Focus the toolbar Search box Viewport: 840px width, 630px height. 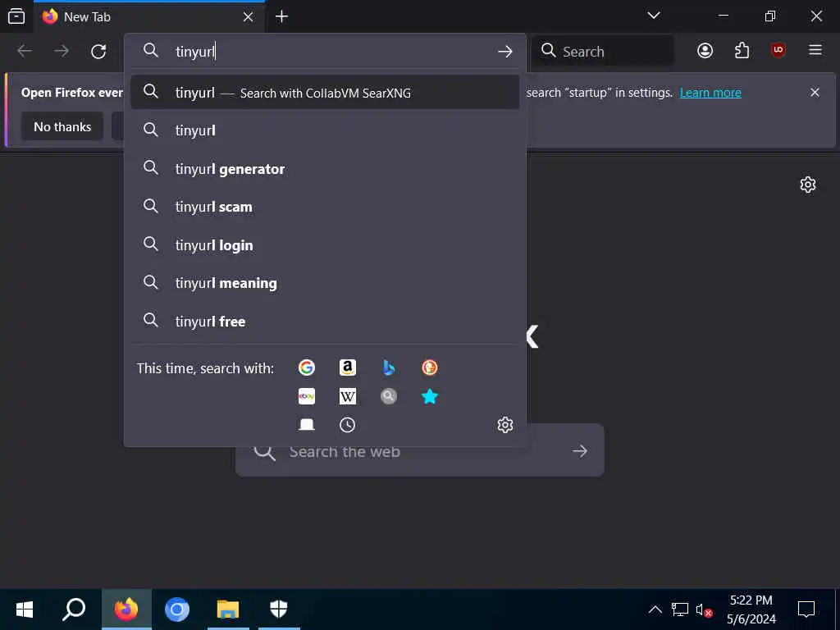coord(603,52)
